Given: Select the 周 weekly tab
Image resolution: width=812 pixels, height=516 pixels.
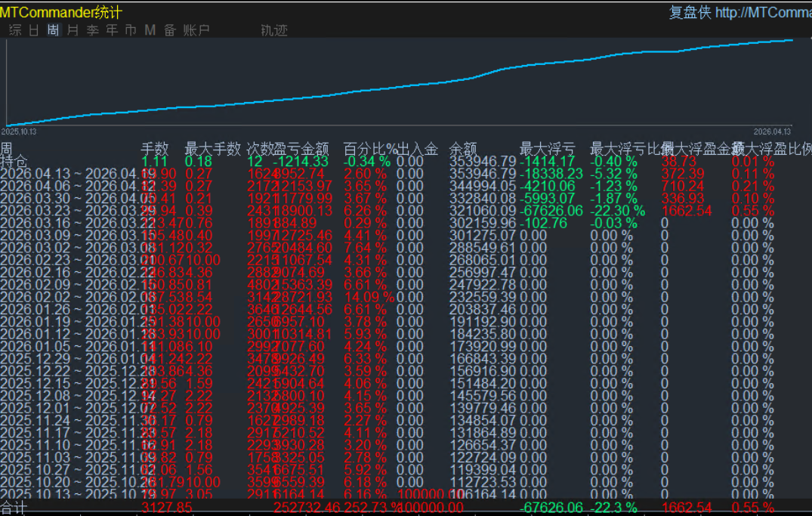Looking at the screenshot, I should click(54, 30).
